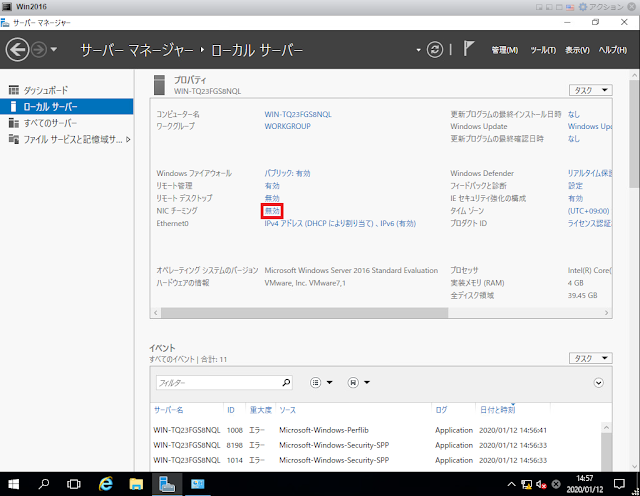This screenshot has height=496, width=640.
Task: Click リモート管理 有効 link
Action: [272, 186]
